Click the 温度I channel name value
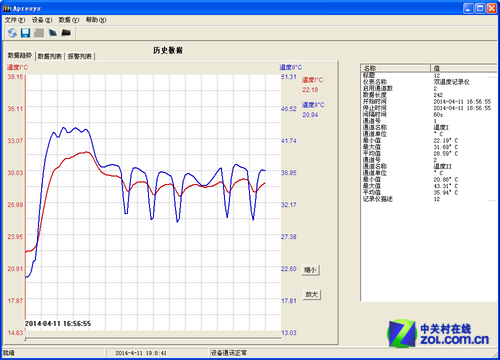 tap(441, 127)
